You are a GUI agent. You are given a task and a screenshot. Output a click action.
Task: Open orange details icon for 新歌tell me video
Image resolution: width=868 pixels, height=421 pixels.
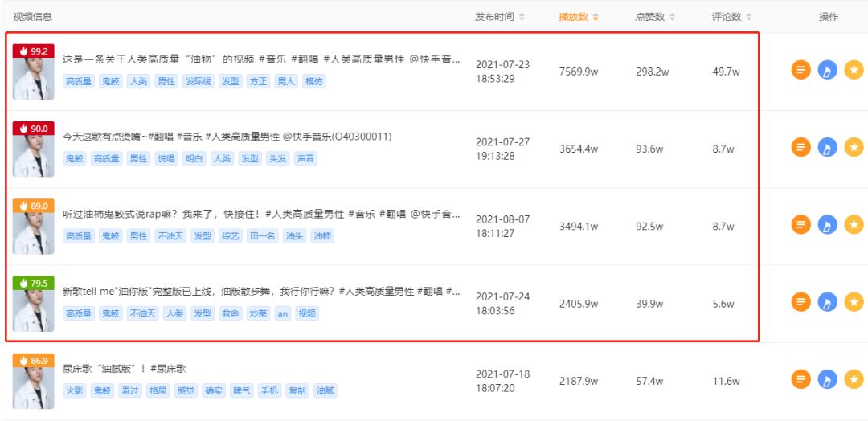tap(800, 302)
